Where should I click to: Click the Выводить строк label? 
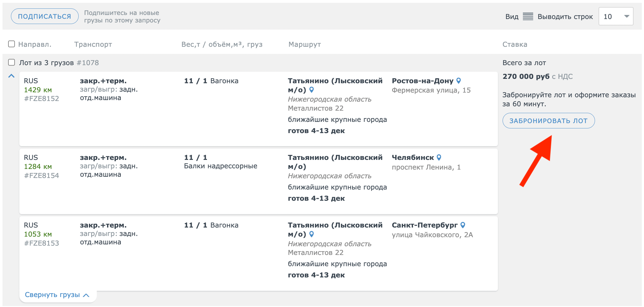pos(565,17)
